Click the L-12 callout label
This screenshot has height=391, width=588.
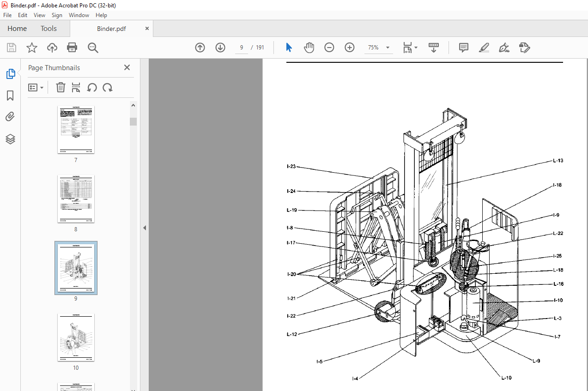(x=291, y=334)
